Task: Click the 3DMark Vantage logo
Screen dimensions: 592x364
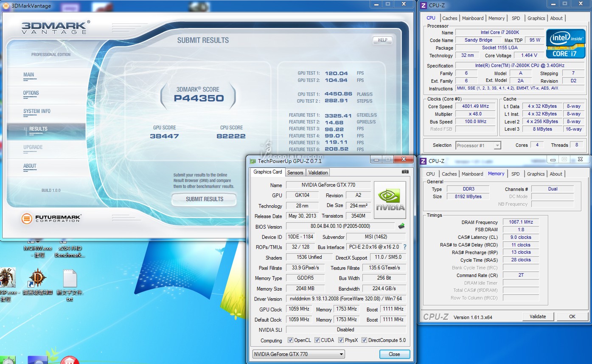Action: click(x=55, y=28)
